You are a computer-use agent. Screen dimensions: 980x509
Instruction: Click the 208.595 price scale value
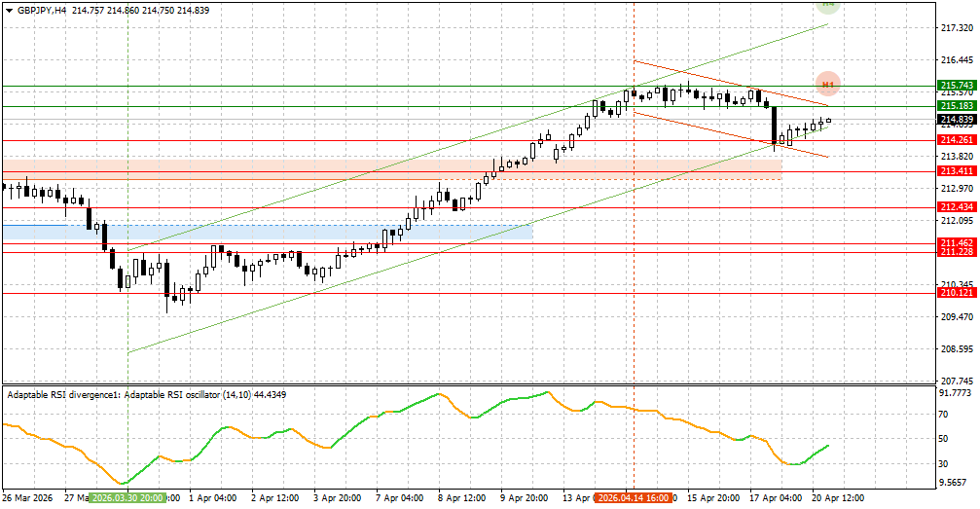tap(957, 349)
